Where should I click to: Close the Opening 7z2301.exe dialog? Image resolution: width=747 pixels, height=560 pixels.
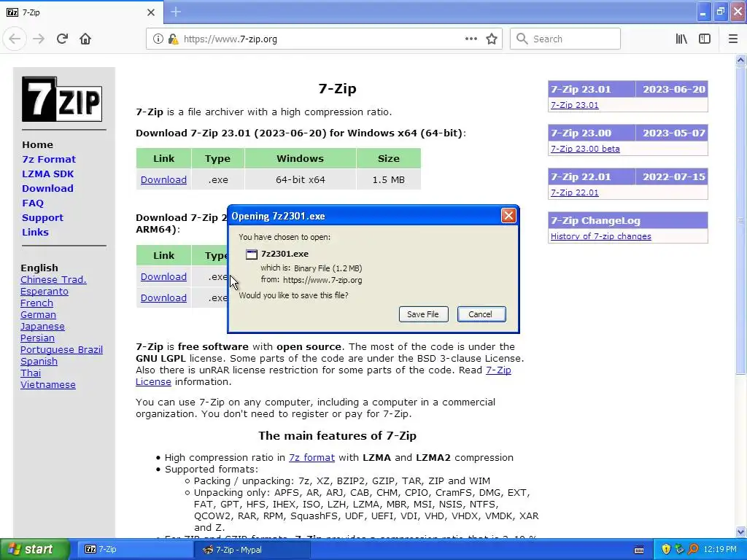[x=508, y=216]
